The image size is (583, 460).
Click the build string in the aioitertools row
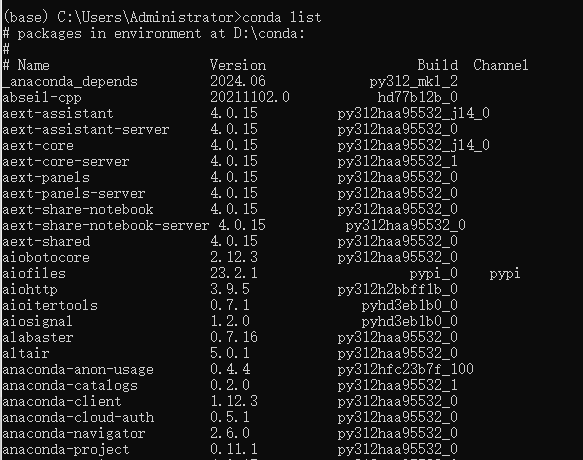(409, 305)
